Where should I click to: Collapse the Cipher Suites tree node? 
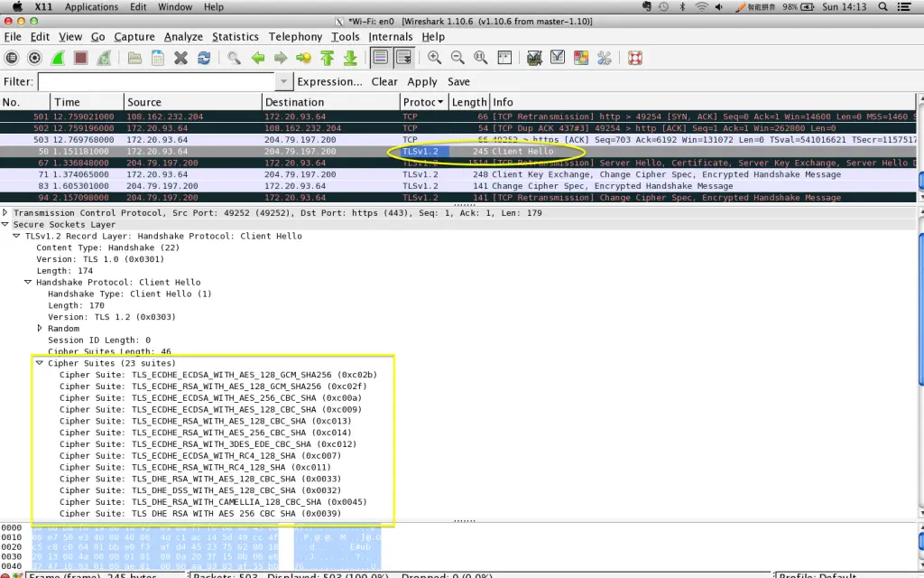[x=40, y=363]
